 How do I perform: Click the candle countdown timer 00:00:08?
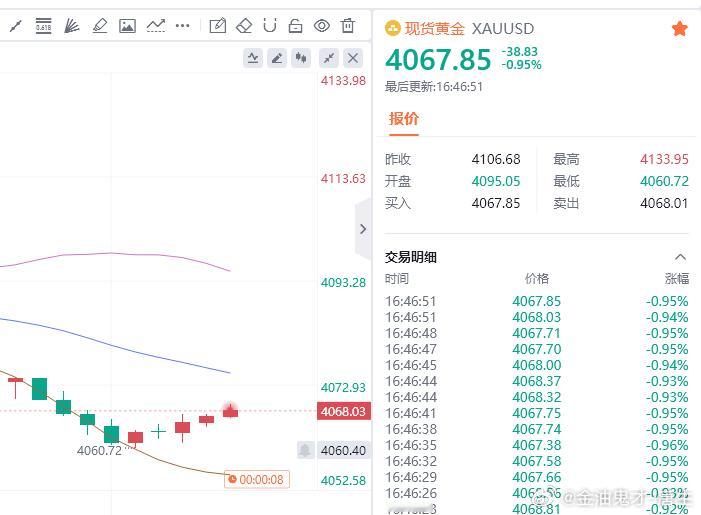pyautogui.click(x=257, y=480)
